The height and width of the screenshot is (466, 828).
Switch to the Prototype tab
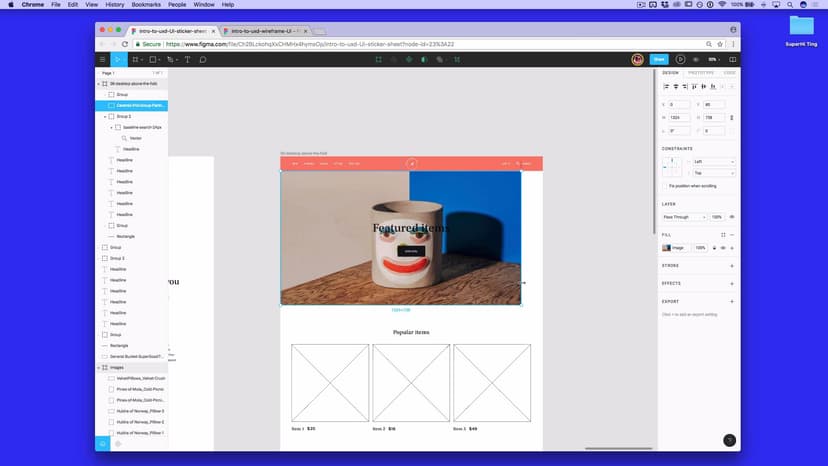coord(701,73)
